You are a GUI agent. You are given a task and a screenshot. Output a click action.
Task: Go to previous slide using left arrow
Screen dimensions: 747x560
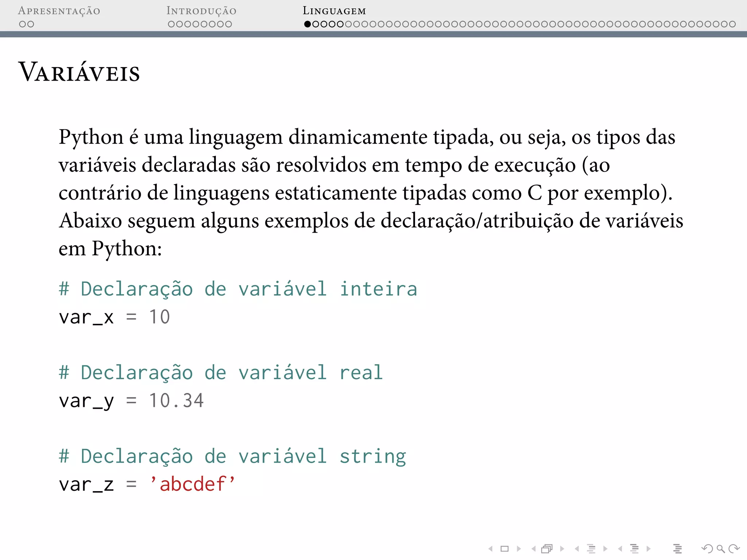click(x=491, y=549)
